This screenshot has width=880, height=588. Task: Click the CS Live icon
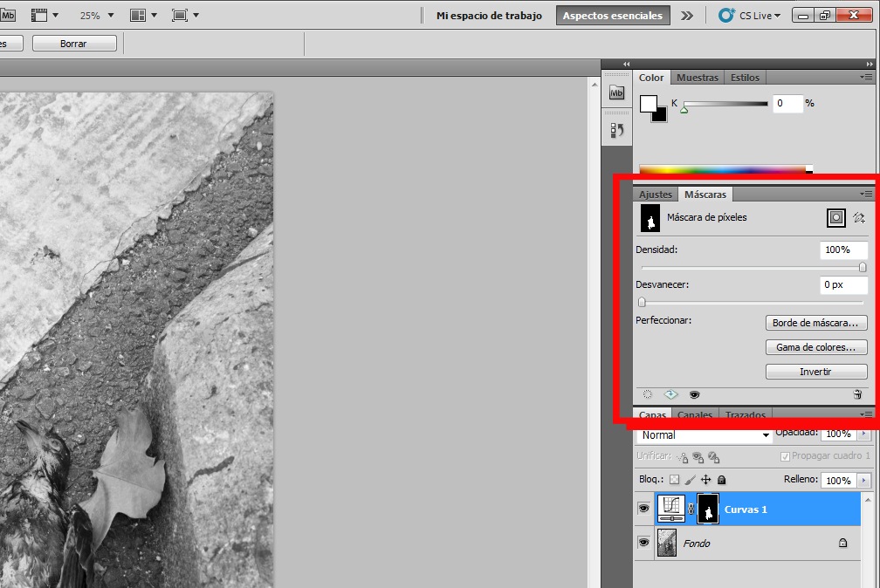click(726, 15)
